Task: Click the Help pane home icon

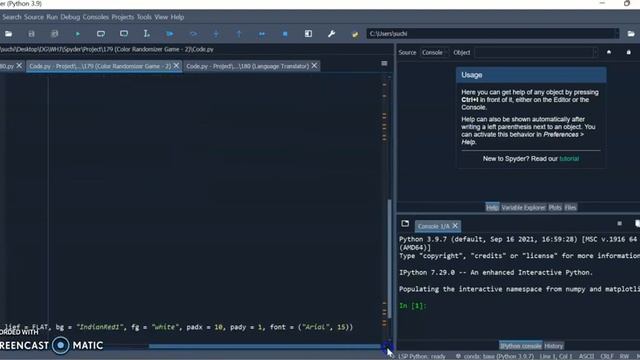Action: (609, 52)
